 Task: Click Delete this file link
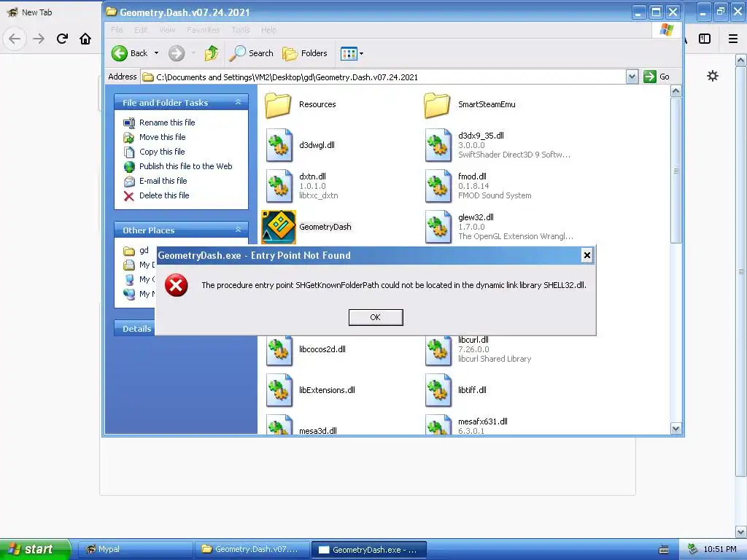click(164, 195)
